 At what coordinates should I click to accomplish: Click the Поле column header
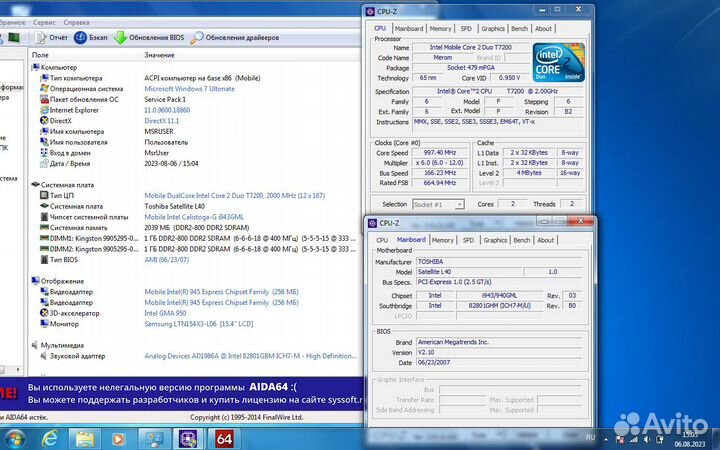(x=40, y=55)
